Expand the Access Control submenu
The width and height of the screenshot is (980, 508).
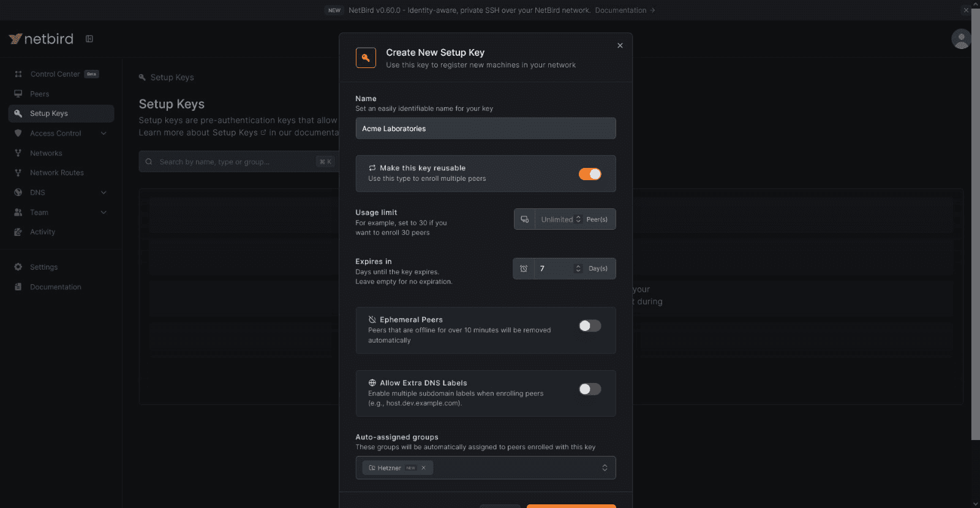(x=104, y=134)
